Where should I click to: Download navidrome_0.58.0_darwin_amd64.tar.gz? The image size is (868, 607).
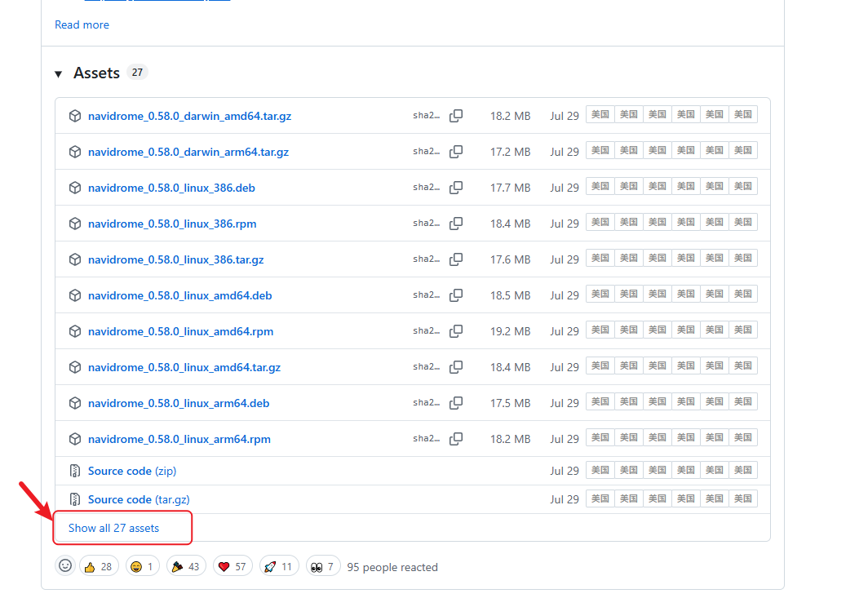coord(189,116)
